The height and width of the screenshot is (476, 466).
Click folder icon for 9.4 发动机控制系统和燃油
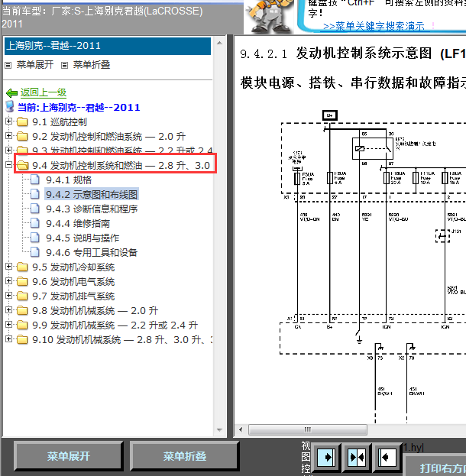(22, 166)
